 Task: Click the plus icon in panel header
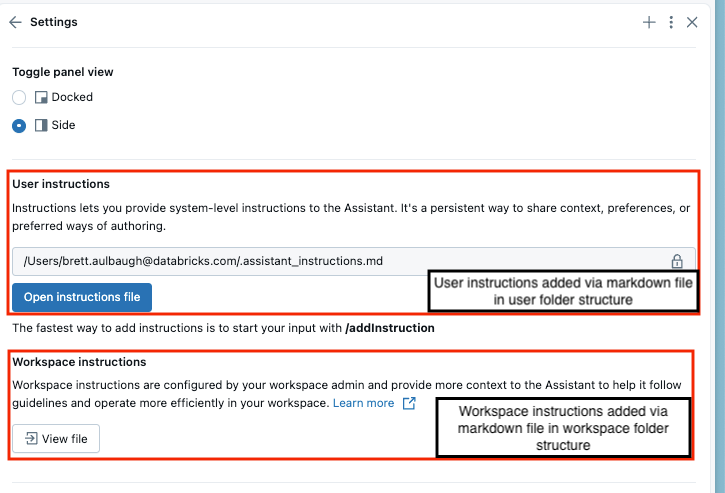tap(649, 22)
